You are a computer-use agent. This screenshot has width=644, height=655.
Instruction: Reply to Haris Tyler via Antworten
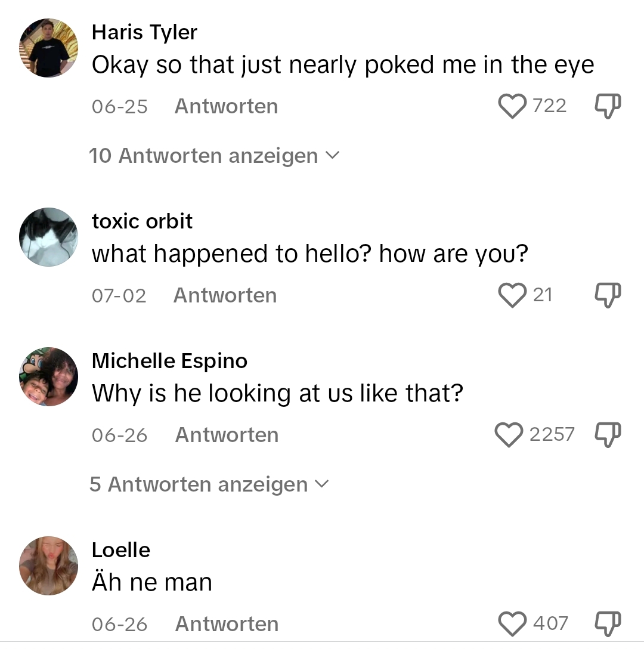point(226,106)
